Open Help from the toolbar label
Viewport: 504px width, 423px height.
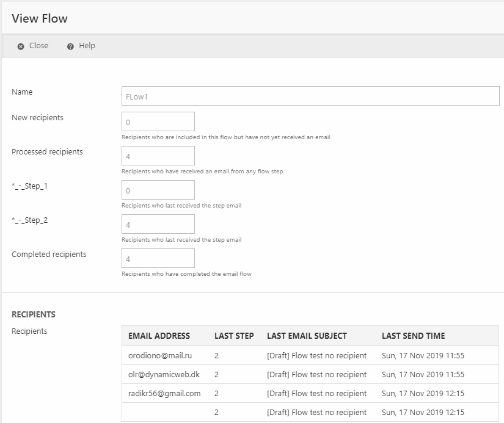coord(87,46)
